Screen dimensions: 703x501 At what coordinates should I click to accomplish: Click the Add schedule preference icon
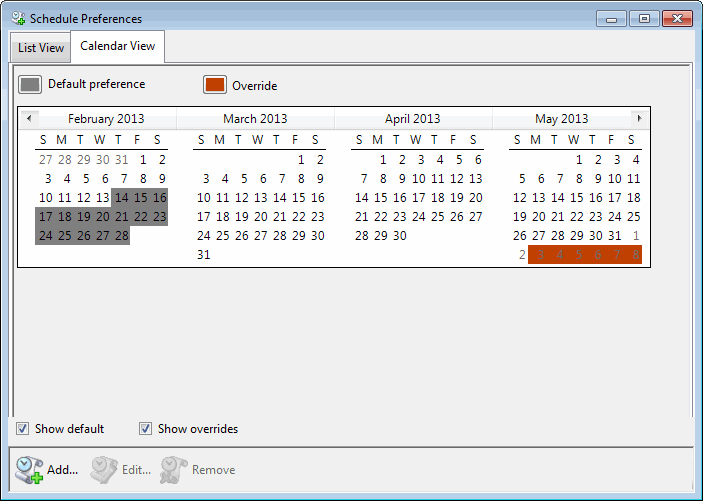point(28,468)
